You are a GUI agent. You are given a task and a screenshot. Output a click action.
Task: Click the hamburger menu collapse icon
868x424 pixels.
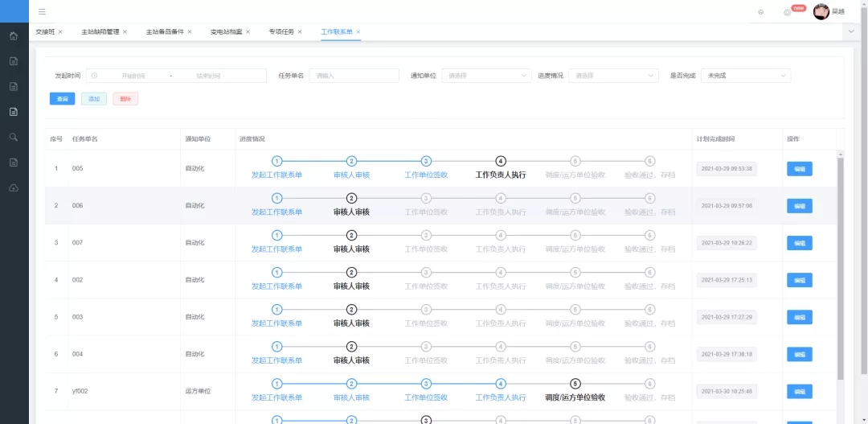click(42, 12)
